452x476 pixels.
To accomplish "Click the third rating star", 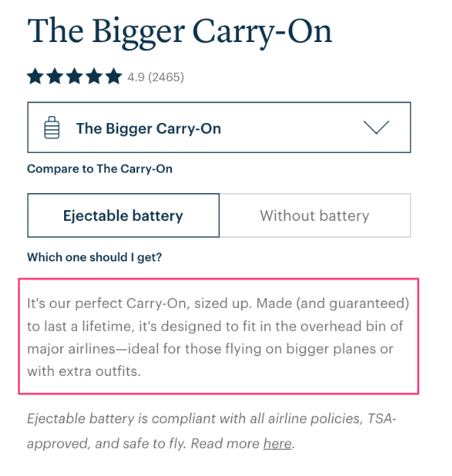I will pos(75,76).
